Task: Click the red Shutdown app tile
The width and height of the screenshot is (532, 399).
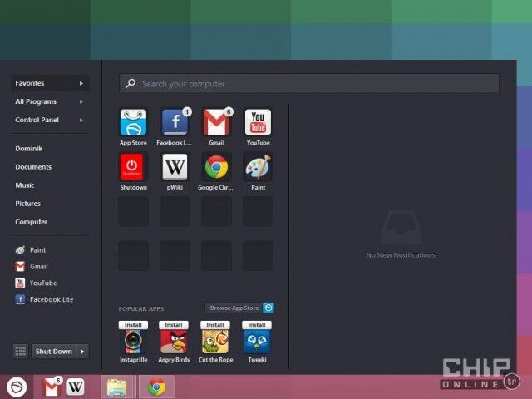Action: tap(133, 168)
